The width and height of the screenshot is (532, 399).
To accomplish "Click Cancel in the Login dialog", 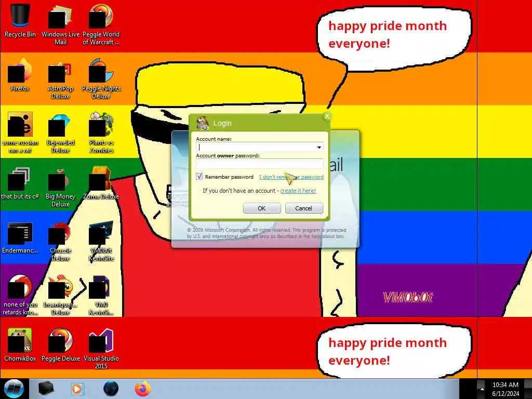I will click(303, 208).
